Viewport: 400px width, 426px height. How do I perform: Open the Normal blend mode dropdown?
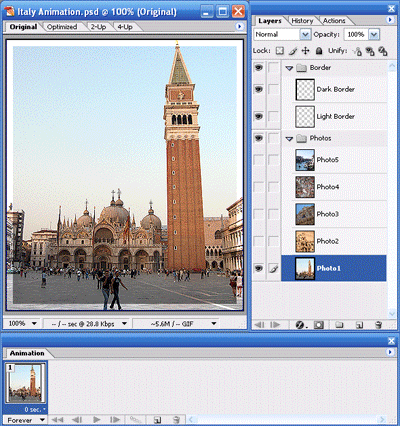pyautogui.click(x=282, y=34)
